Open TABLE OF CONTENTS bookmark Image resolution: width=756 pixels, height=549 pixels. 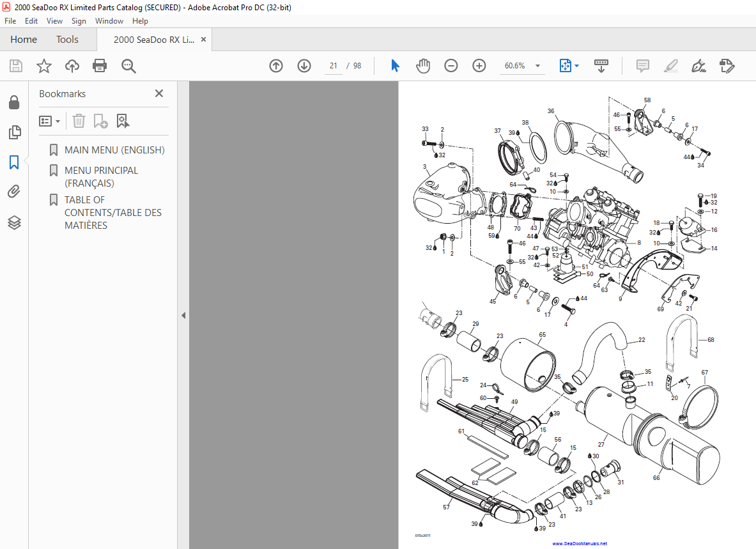point(113,213)
